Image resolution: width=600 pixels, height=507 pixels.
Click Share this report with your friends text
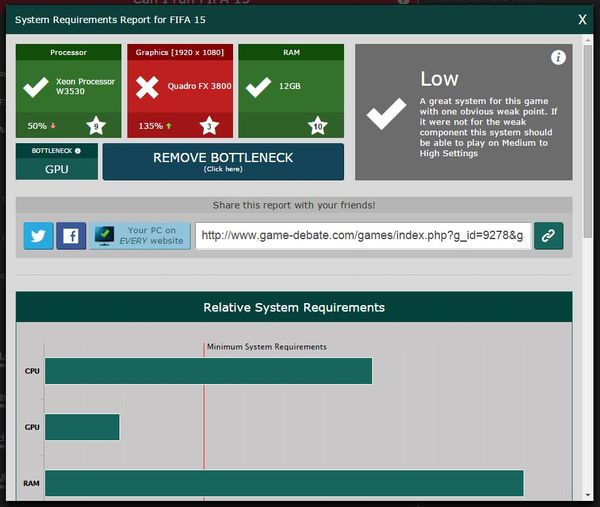(294, 205)
